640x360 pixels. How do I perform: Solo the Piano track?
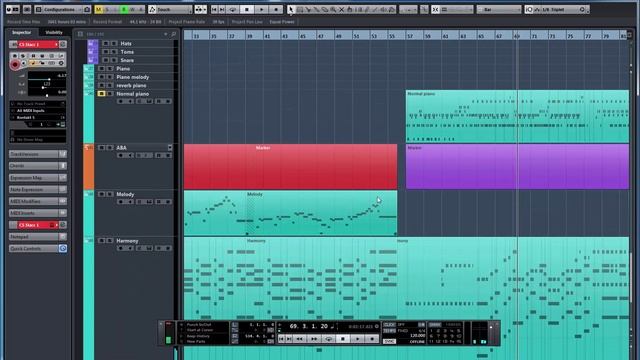point(110,69)
